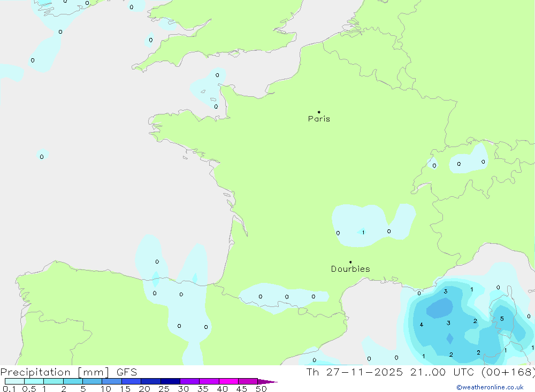The width and height of the screenshot is (535, 392).
Task: Select the 20 mm dark blue legend swatch
Action: tap(151, 381)
